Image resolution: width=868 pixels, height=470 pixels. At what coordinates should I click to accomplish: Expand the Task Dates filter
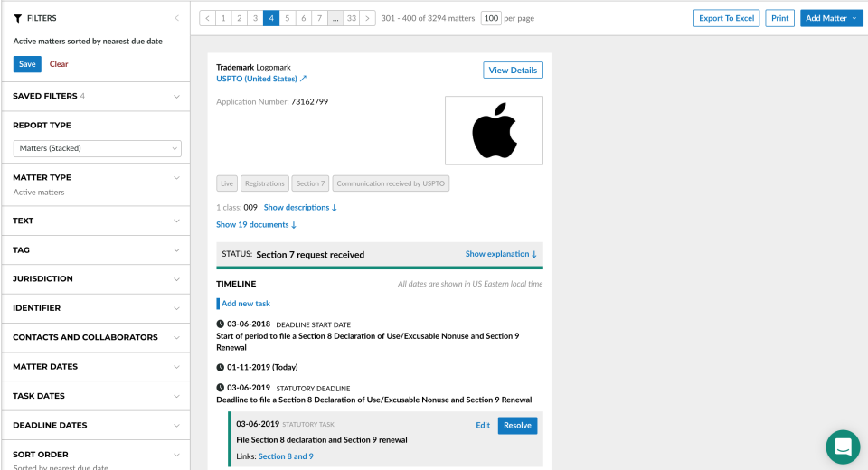click(97, 397)
